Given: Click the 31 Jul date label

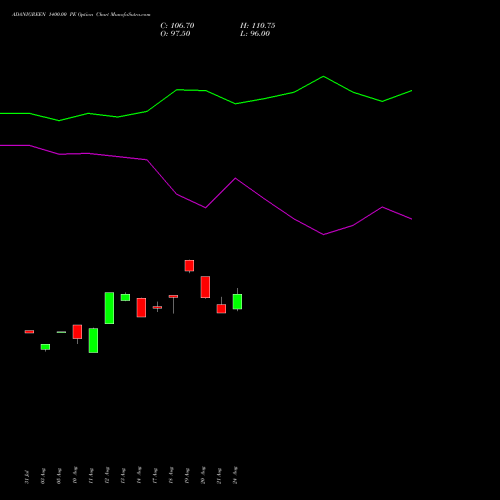Looking at the screenshot, I should (27, 477).
